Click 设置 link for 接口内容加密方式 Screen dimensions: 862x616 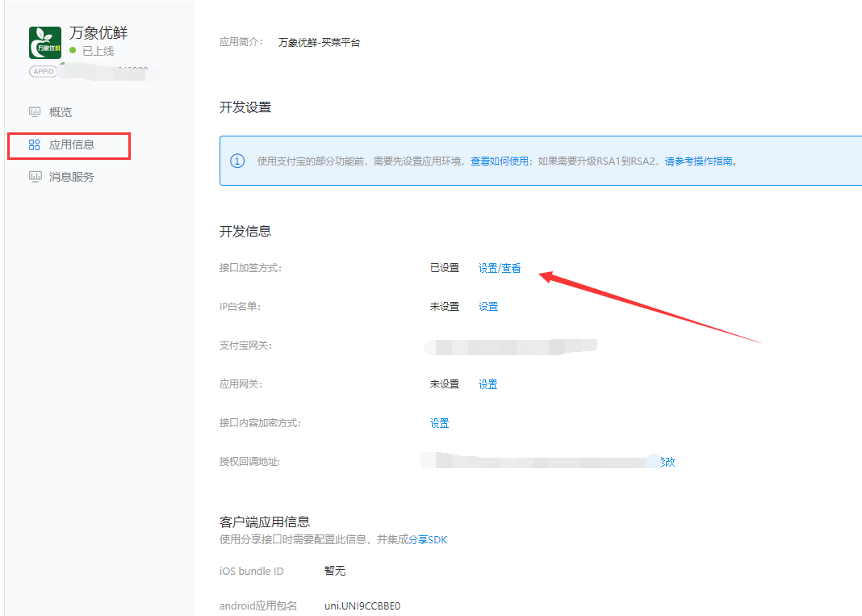tap(439, 423)
